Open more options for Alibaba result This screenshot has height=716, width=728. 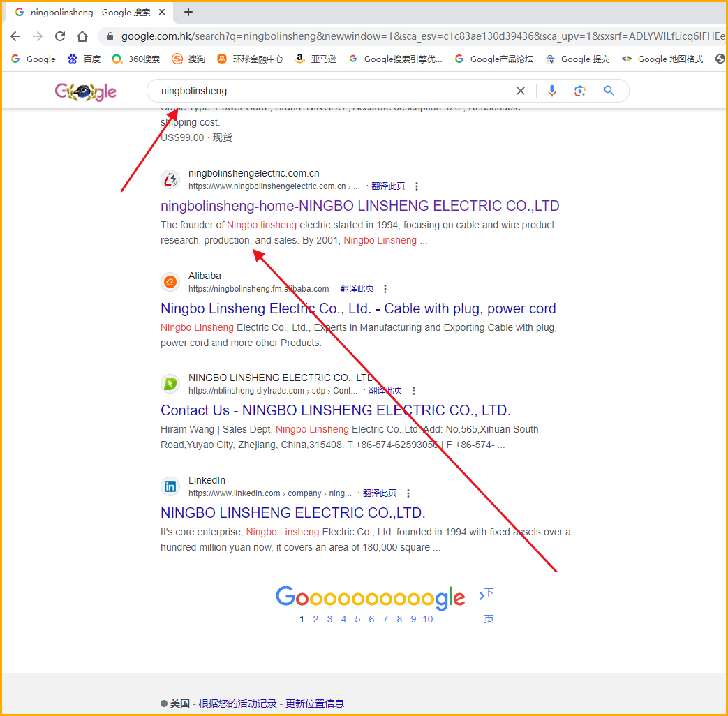point(385,289)
